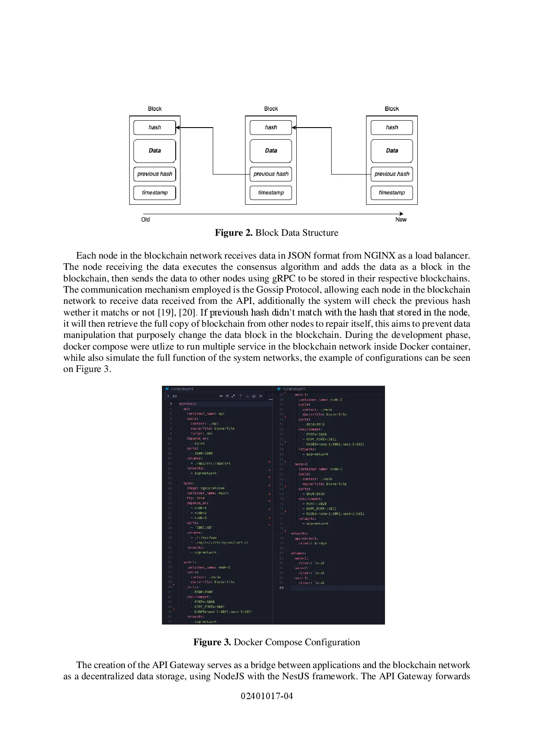Click fold marker beside line 63

point(286,462)
